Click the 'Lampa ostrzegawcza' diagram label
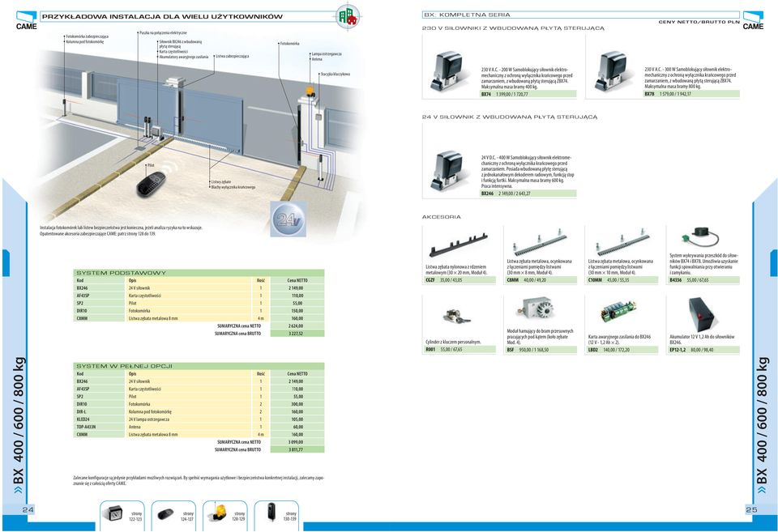778x532 pixels. [327, 53]
